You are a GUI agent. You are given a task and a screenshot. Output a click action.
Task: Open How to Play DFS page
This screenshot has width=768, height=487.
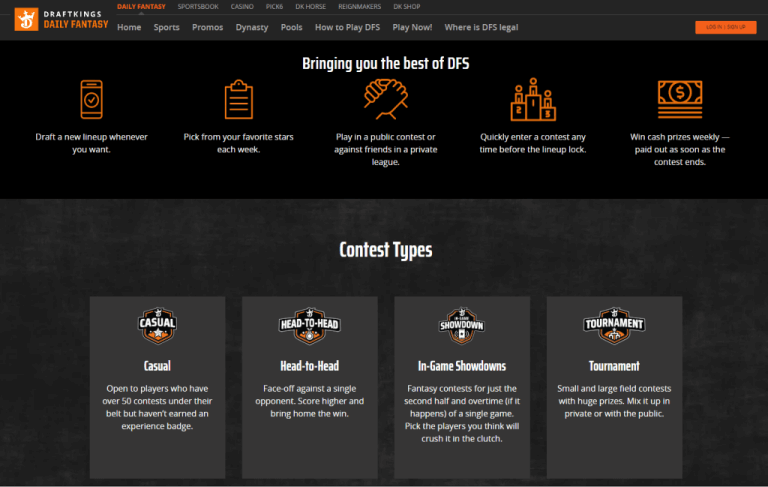(347, 27)
